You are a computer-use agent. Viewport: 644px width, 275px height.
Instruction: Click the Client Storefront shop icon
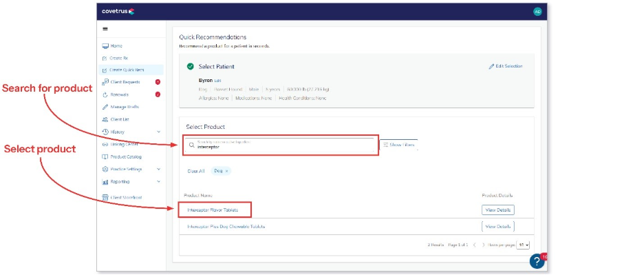[105, 198]
